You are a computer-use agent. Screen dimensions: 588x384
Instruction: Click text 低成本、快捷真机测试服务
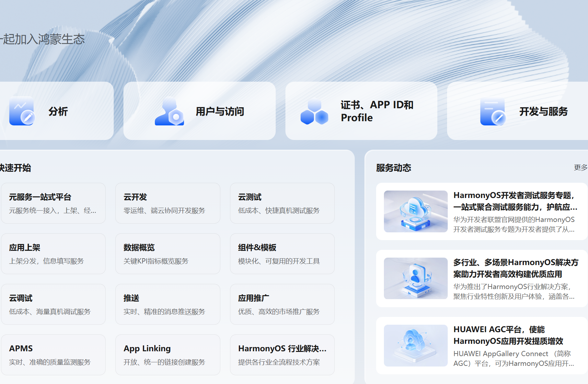pyautogui.click(x=279, y=211)
